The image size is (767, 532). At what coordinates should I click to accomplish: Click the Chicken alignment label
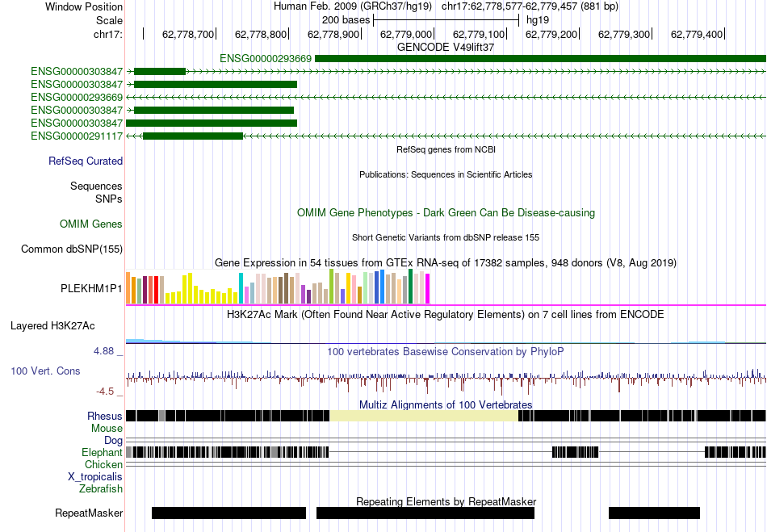tap(103, 464)
